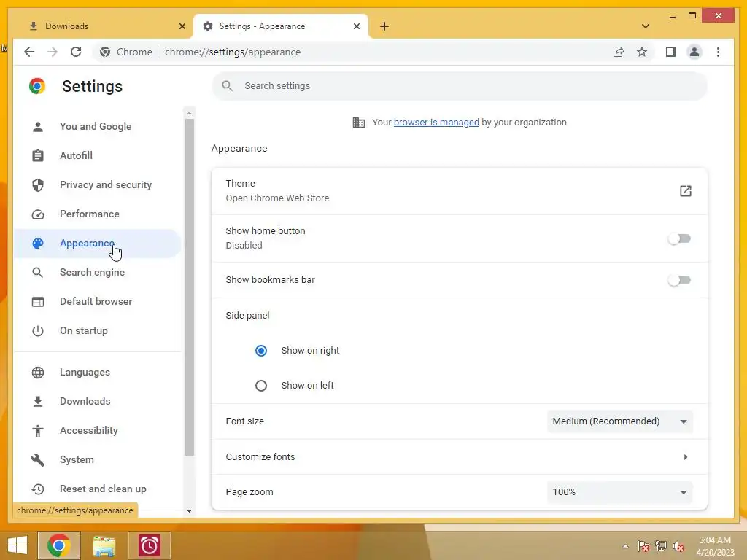Close the Downloads tab
This screenshot has width=747, height=560.
pos(182,26)
